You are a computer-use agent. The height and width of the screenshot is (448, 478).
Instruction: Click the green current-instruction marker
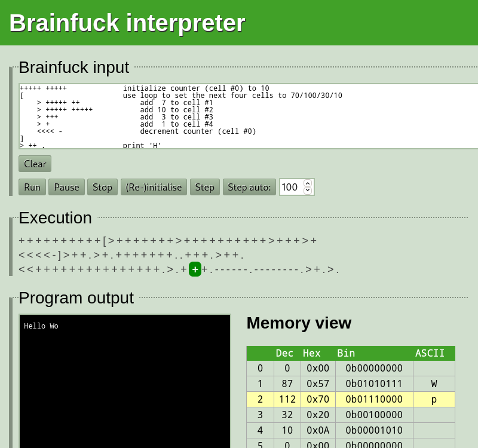coord(195,269)
